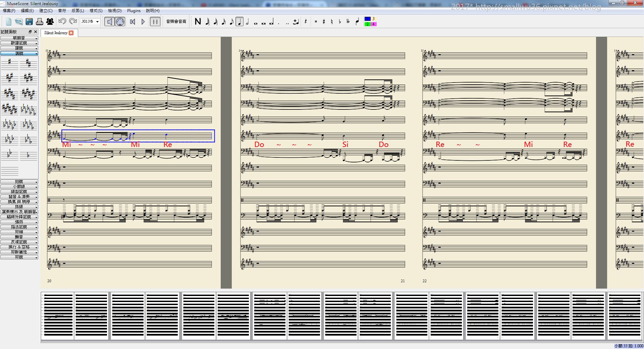
Task: Redo the last undone edit
Action: click(73, 21)
